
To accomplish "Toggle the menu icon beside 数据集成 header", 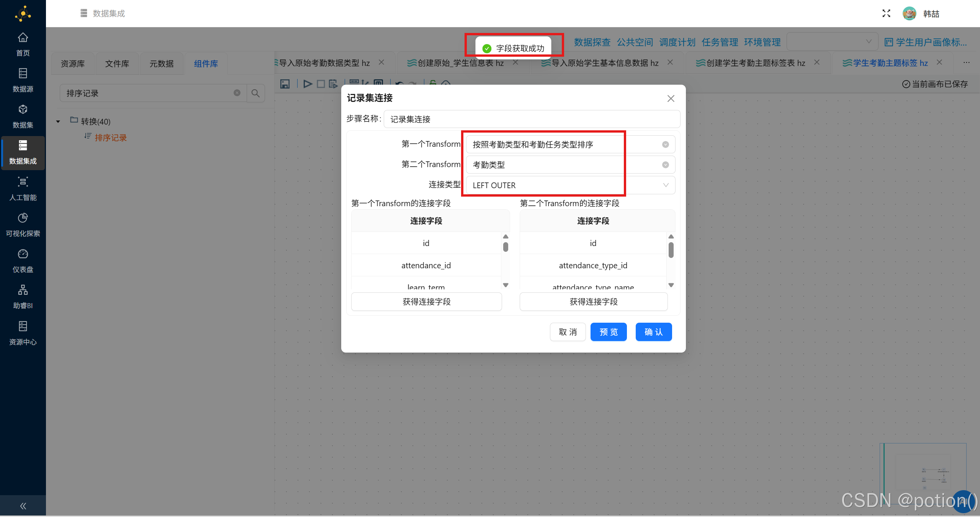I will (84, 13).
